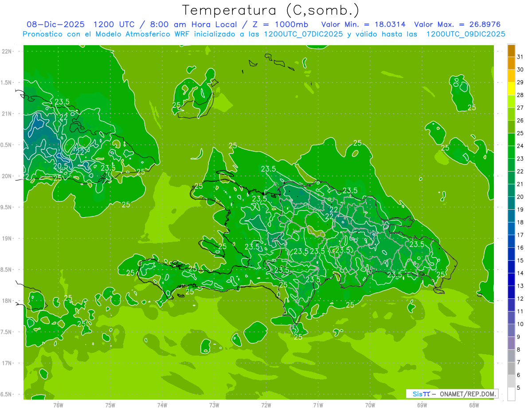The height and width of the screenshot is (411, 532).
Task: Click "Pronostico con el Modelo Atmosferico WRF" text
Action: (106, 34)
